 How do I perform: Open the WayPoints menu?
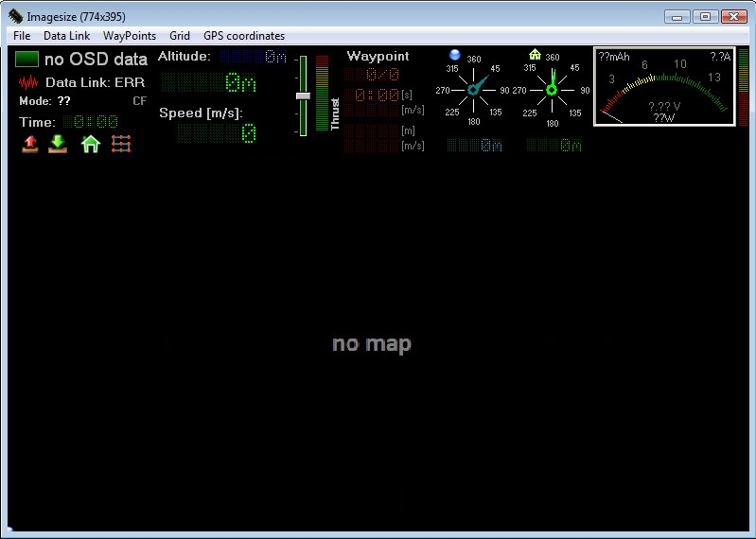130,36
